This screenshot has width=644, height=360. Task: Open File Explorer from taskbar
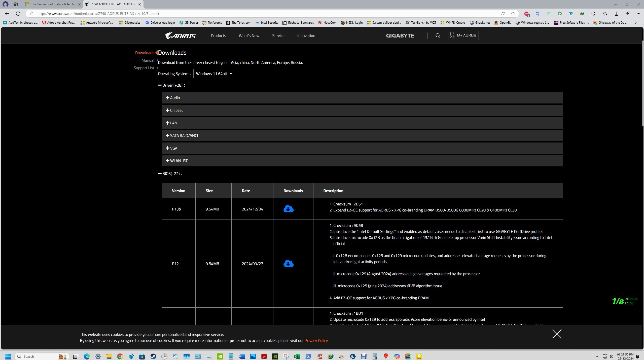tap(109, 356)
